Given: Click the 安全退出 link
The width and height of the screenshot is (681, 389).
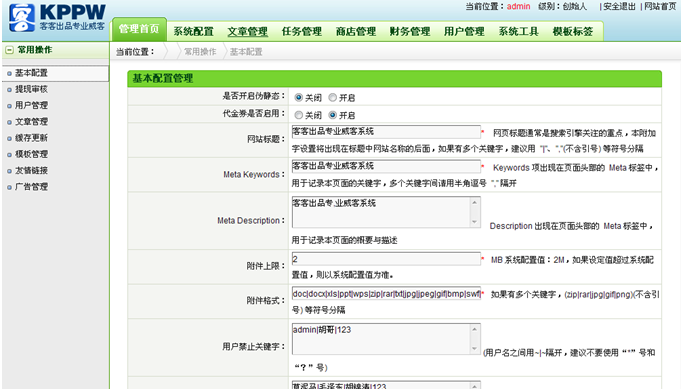Looking at the screenshot, I should [619, 7].
